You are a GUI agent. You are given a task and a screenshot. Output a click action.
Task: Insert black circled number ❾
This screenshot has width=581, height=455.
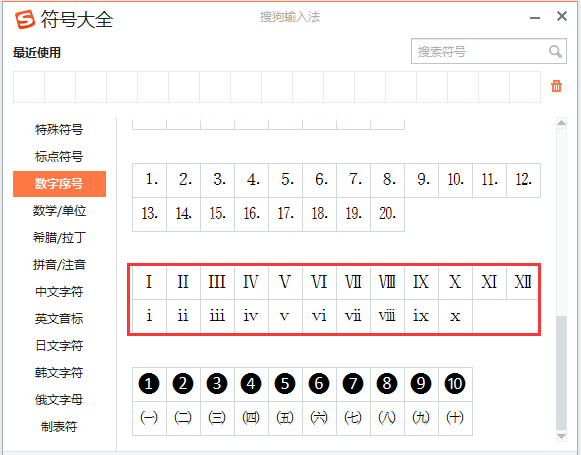(421, 384)
